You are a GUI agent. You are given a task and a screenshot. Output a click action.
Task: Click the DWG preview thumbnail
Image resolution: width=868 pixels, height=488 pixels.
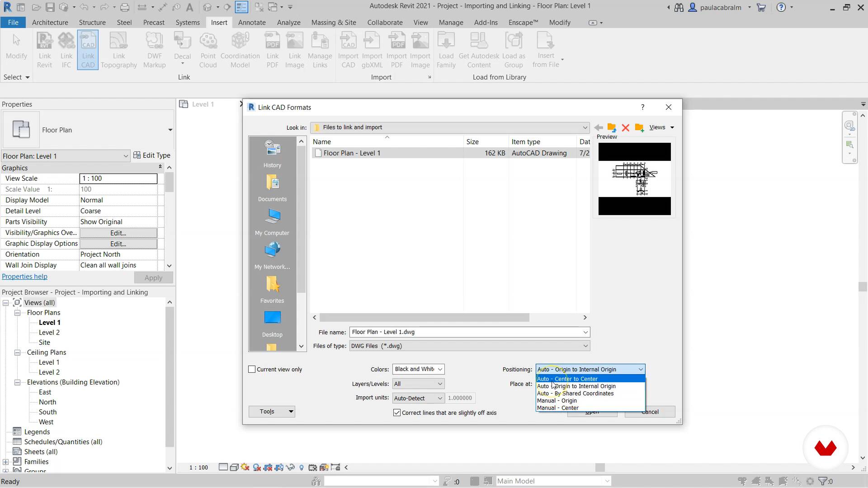634,179
